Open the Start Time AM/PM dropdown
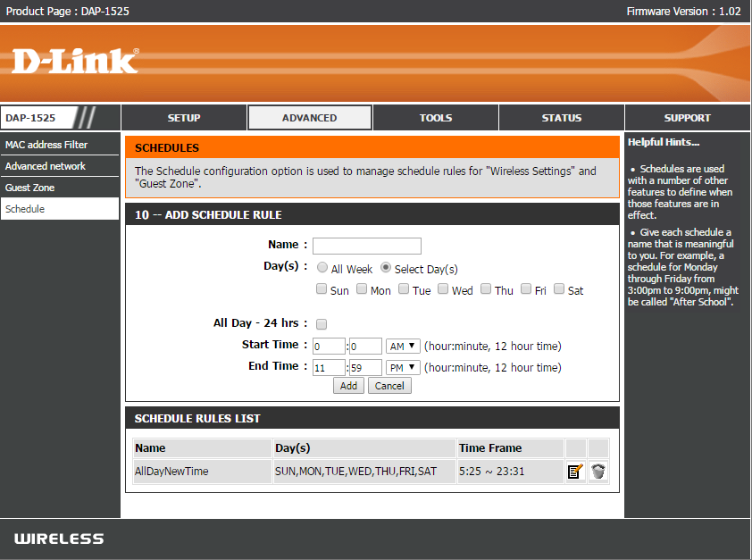 pyautogui.click(x=403, y=347)
